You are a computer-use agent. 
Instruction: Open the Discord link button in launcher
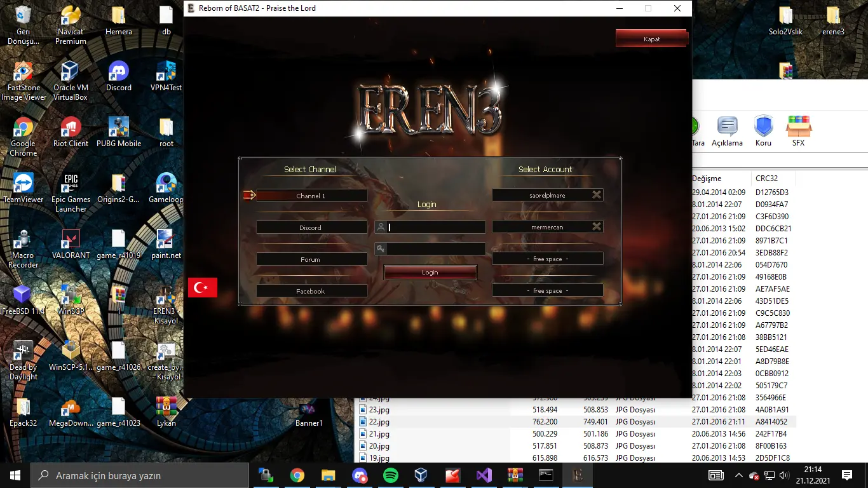[311, 227]
